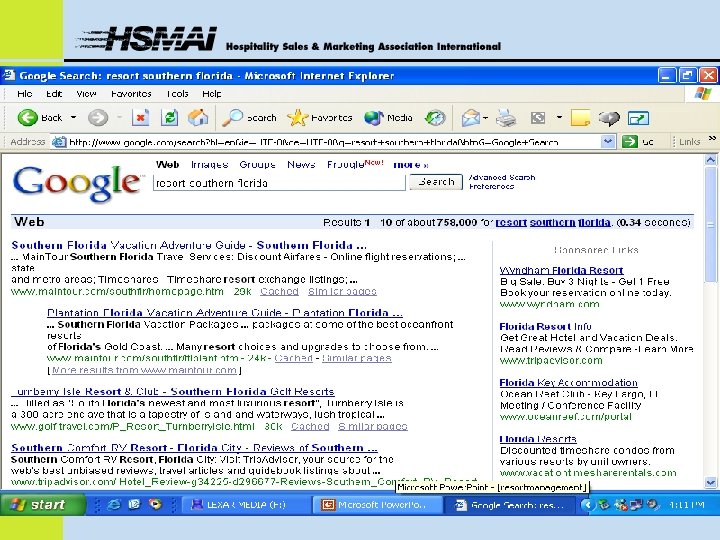This screenshot has width=720, height=540.
Task: Switch to Google News tab
Action: click(301, 164)
